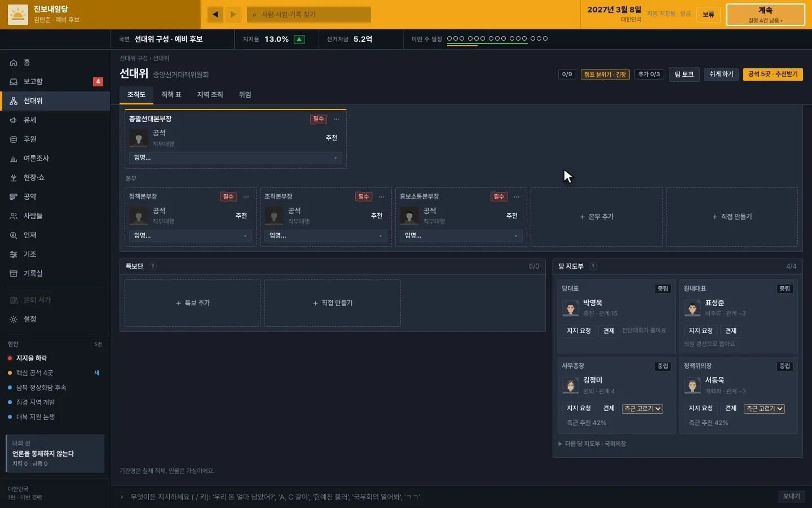
Task: Click the 인재 search icon in the sidebar
Action: point(14,235)
